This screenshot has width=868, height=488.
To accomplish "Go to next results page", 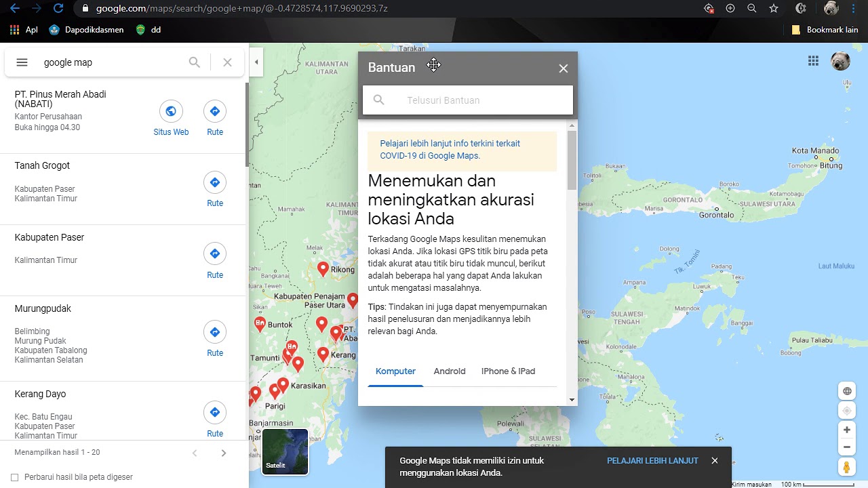I will [224, 453].
